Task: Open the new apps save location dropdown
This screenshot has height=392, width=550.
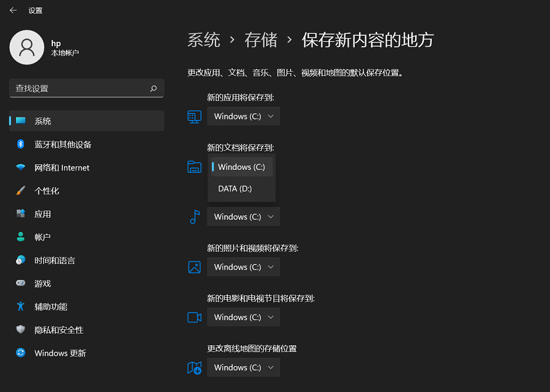Action: (243, 116)
